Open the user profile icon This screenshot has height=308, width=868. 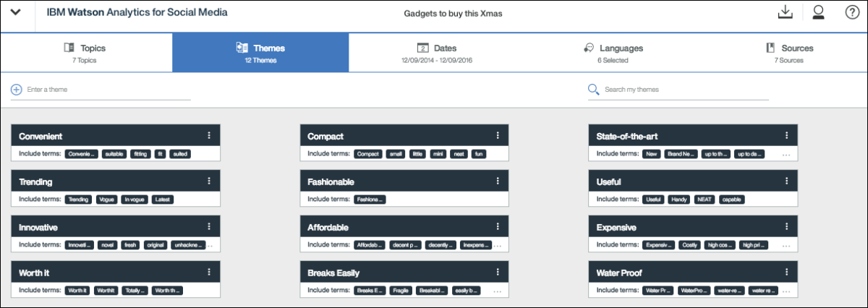pos(819,12)
